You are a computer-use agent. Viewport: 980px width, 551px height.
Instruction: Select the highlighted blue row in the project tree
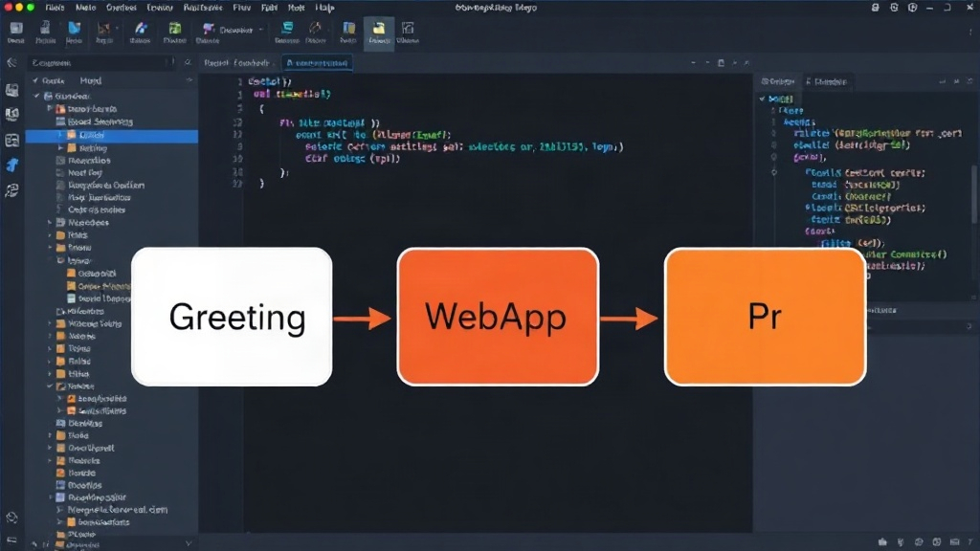tap(112, 136)
